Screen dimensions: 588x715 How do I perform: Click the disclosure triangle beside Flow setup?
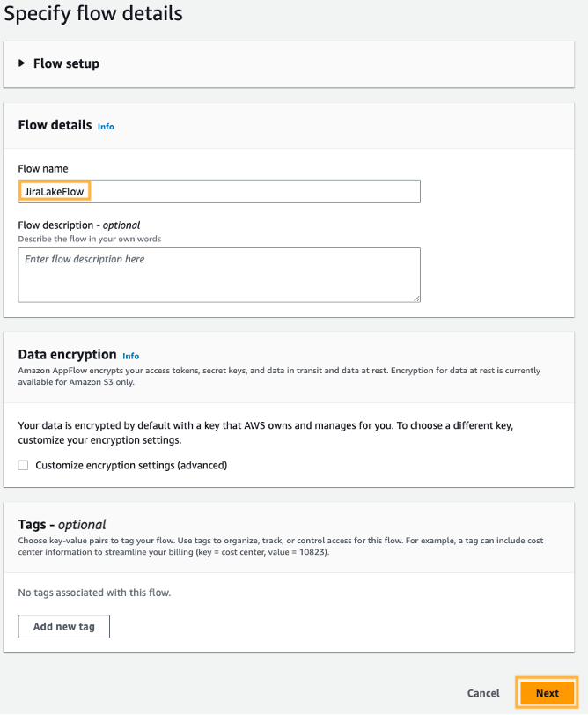[x=22, y=63]
